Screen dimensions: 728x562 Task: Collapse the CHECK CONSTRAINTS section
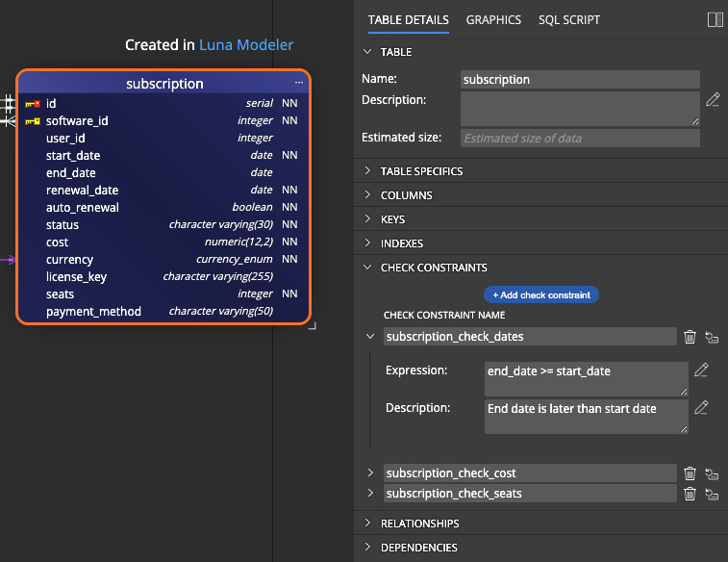pyautogui.click(x=367, y=268)
